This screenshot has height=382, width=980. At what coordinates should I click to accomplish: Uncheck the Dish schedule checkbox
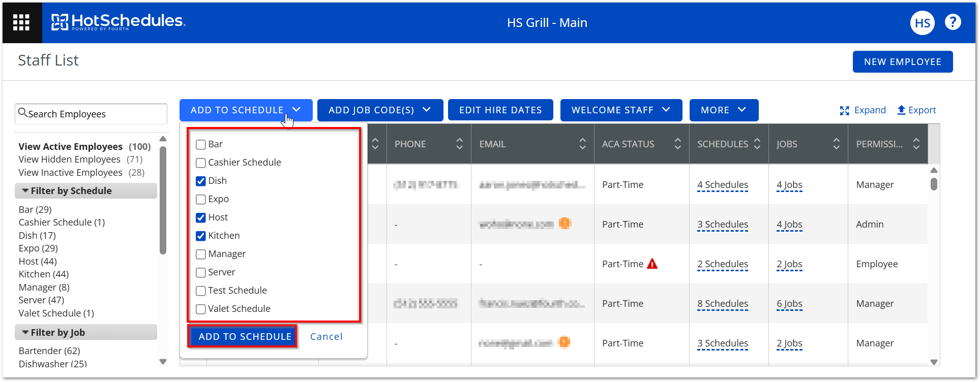(201, 181)
